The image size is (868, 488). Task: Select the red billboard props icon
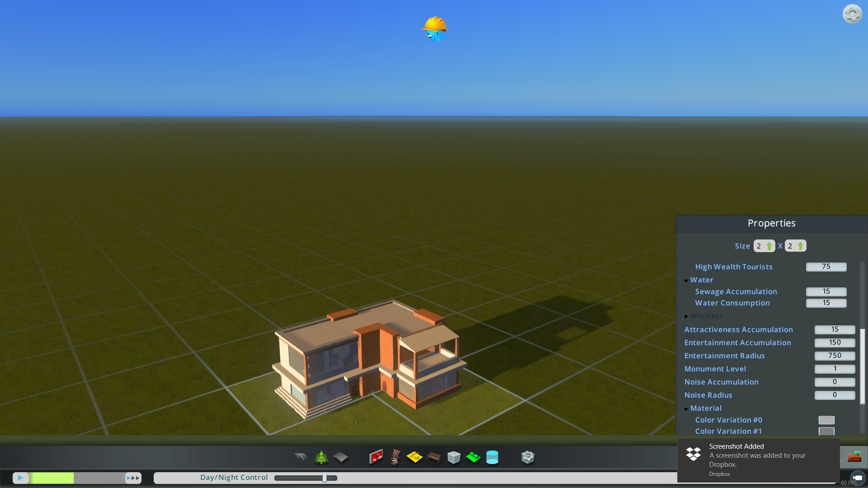376,457
